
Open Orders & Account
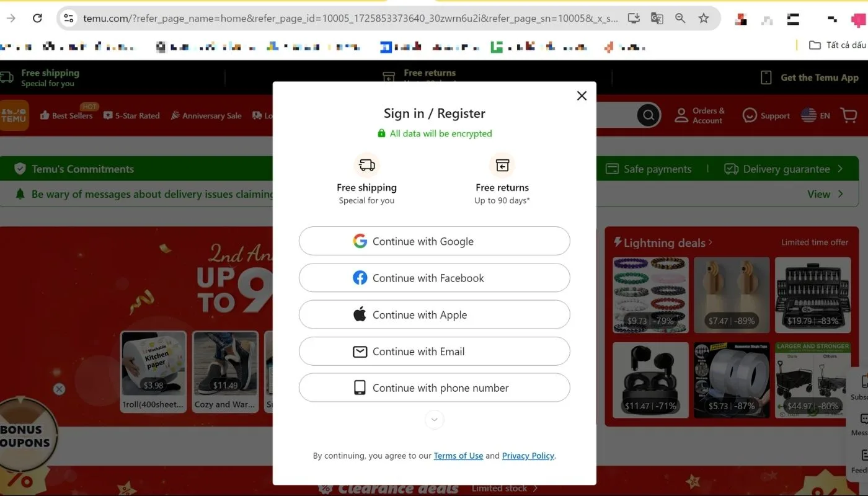click(x=699, y=115)
